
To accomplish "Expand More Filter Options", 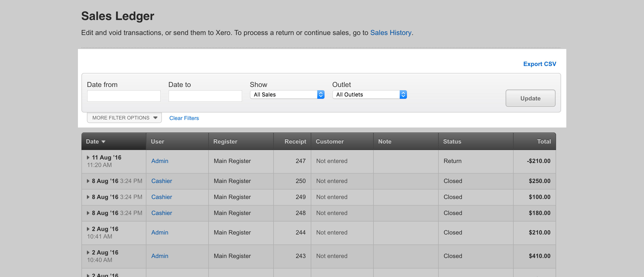I will (x=124, y=117).
